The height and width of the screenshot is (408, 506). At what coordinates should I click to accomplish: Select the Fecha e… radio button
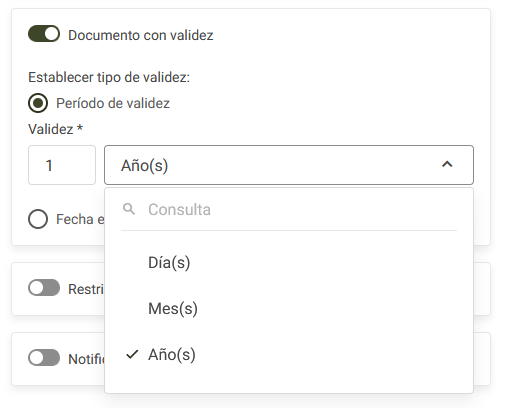coord(38,219)
